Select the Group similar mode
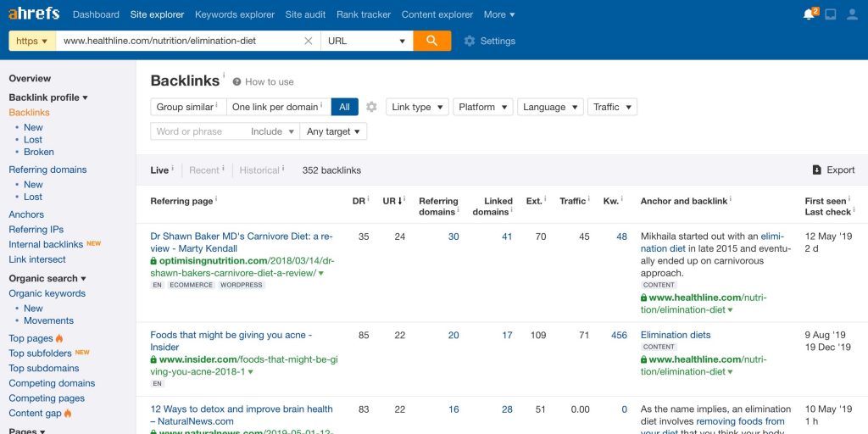 coord(188,107)
